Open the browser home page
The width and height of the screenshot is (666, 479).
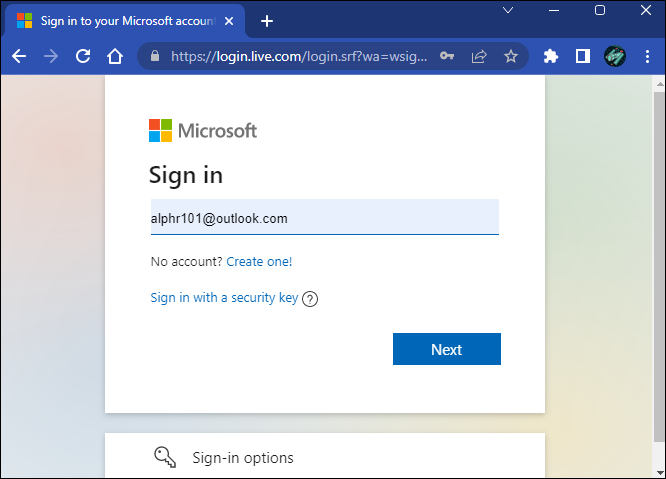pos(115,56)
